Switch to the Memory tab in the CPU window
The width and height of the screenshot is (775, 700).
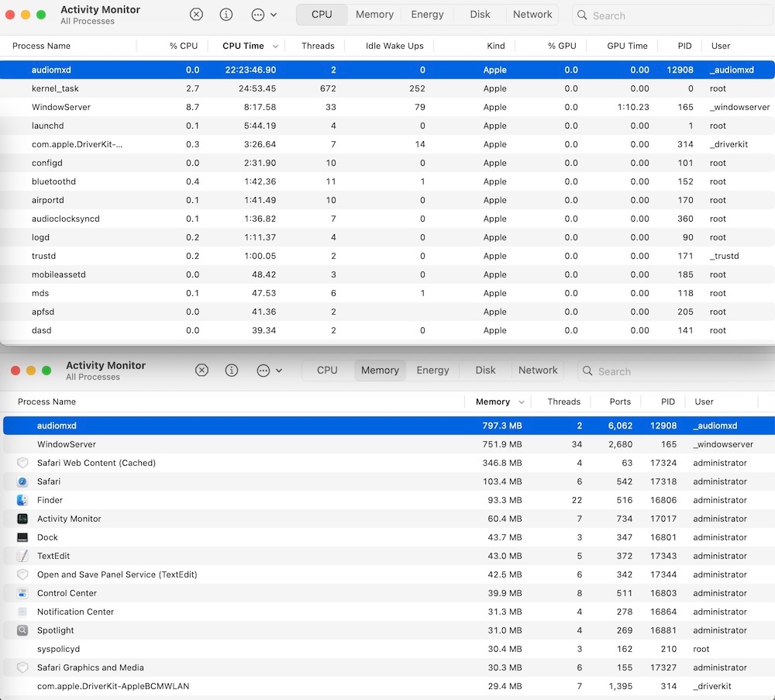(x=374, y=15)
